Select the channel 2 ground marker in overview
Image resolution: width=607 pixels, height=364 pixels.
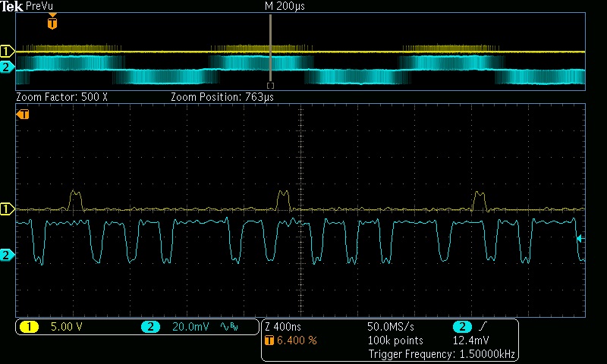pos(7,67)
